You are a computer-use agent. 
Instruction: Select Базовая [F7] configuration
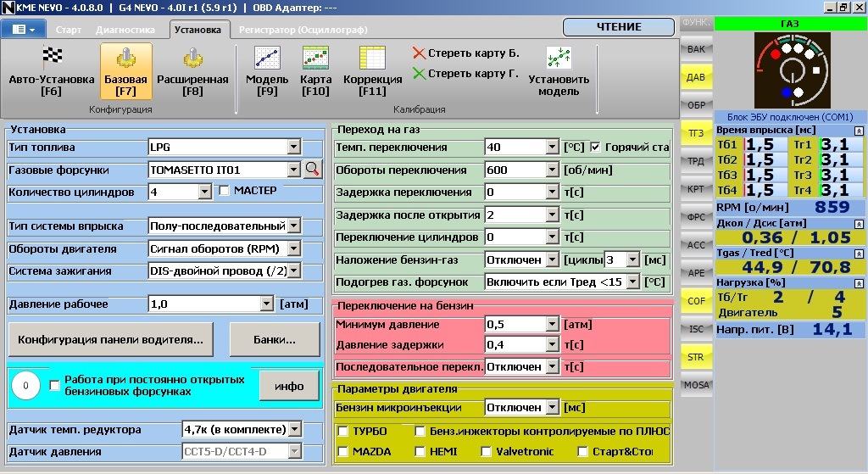click(x=125, y=71)
